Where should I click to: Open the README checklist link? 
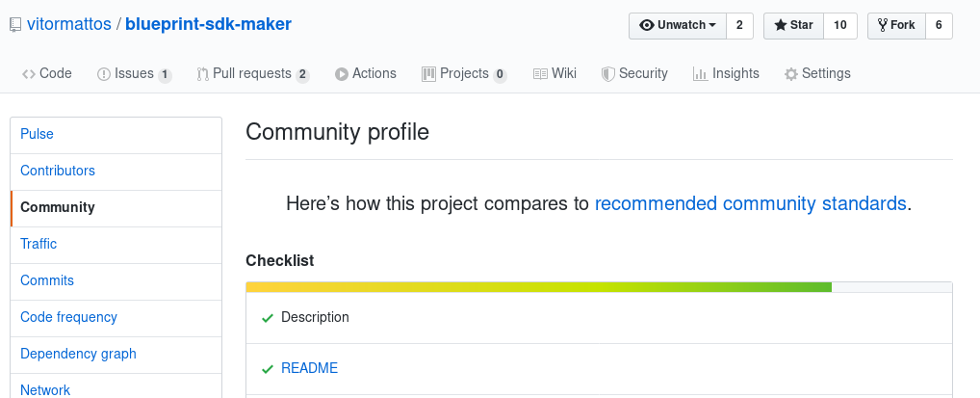pos(309,368)
